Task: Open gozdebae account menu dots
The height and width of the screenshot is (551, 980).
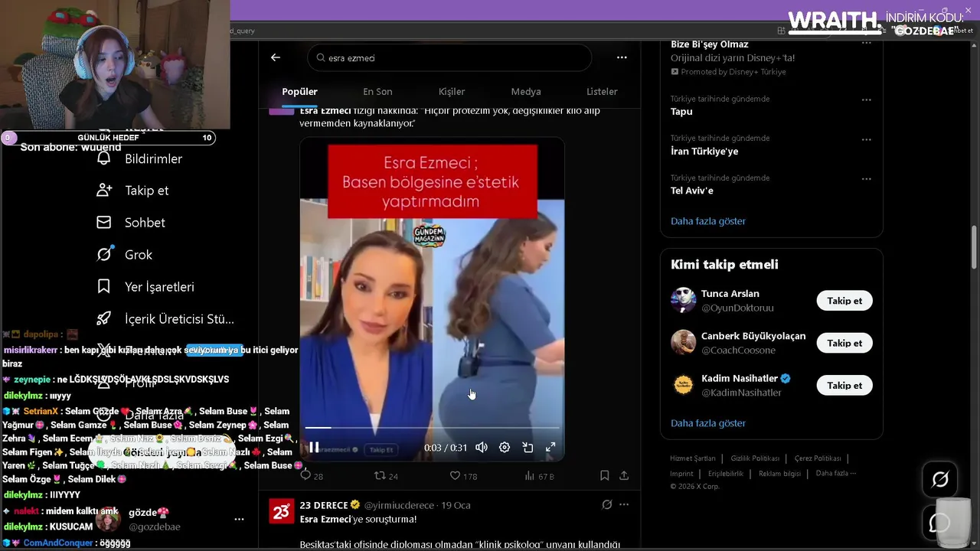Action: [x=239, y=520]
